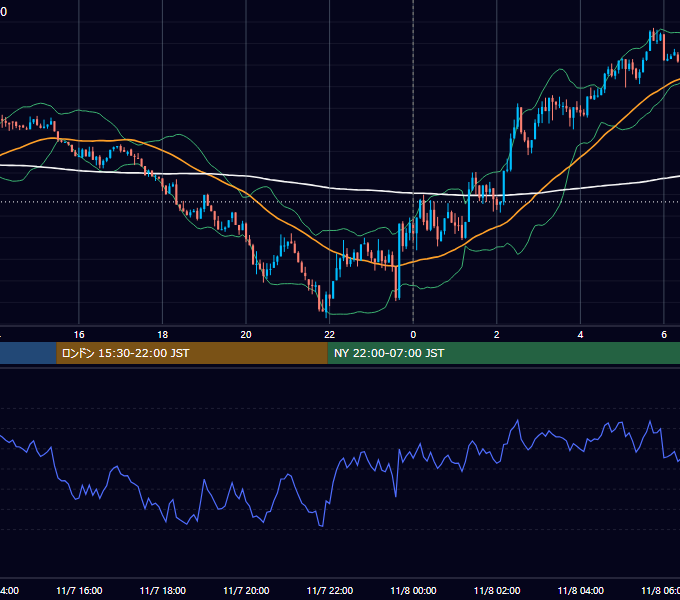Image resolution: width=680 pixels, height=600 pixels.
Task: Click hour label 0 on price chart axis
Action: (x=413, y=335)
